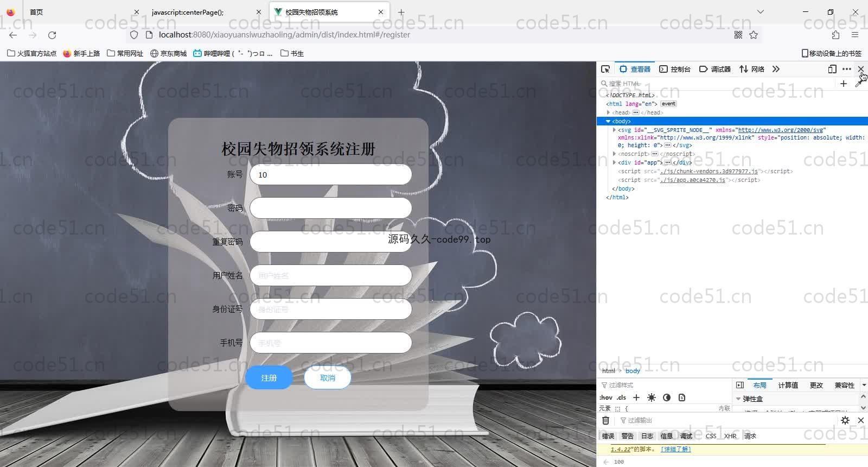
Task: Switch to 网络 network tab
Action: pyautogui.click(x=752, y=69)
